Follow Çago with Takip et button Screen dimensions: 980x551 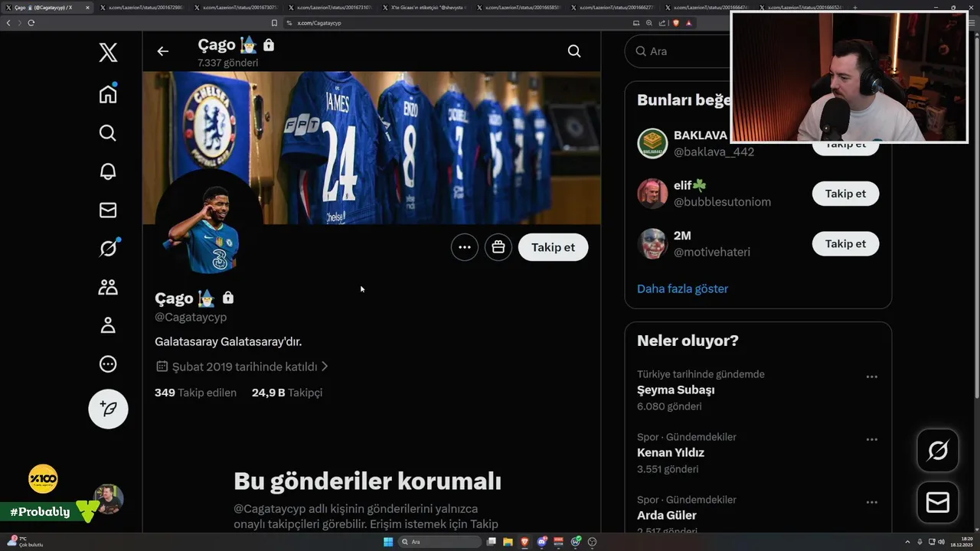coord(553,247)
